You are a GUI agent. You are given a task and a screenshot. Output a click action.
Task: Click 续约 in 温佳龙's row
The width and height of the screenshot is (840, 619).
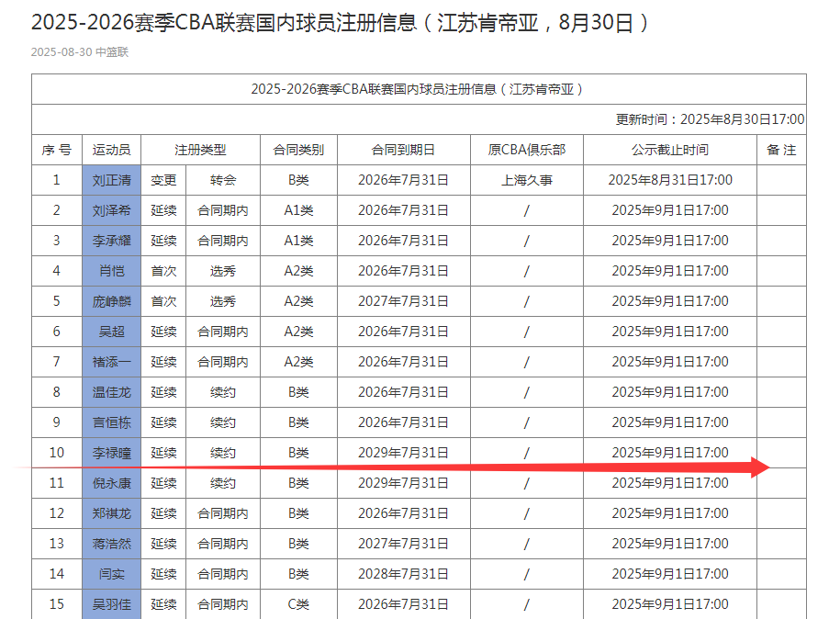pos(223,392)
